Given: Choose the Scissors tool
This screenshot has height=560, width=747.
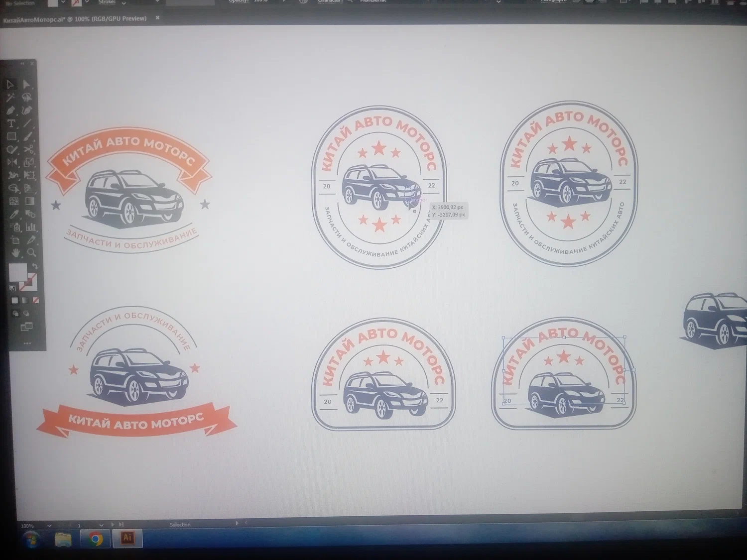Looking at the screenshot, I should pos(28,149).
